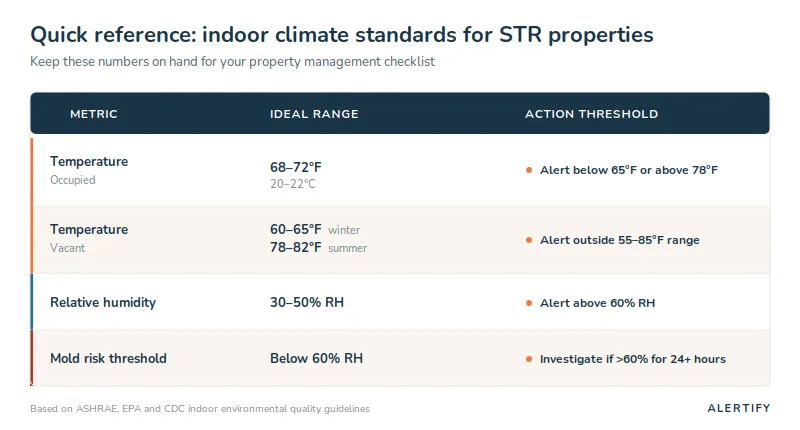Click the dark red accent bar of Mold risk row

[32, 358]
